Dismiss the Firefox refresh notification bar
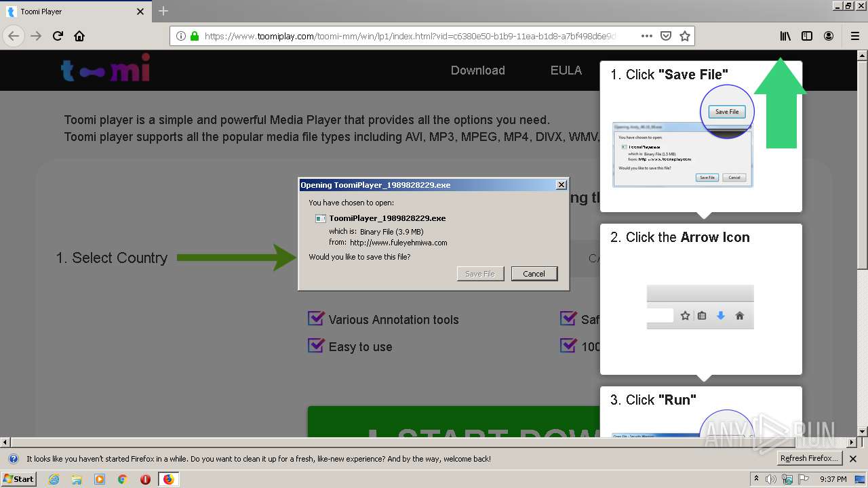The height and width of the screenshot is (488, 868). 853,459
